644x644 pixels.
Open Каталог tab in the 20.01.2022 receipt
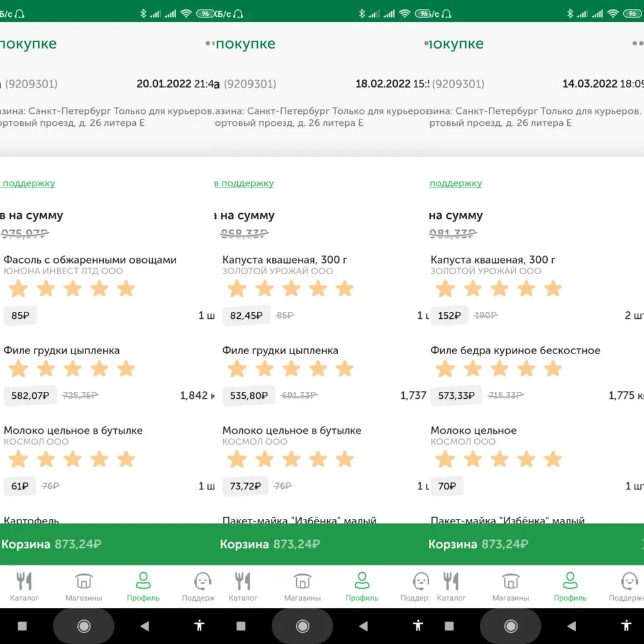[24, 586]
